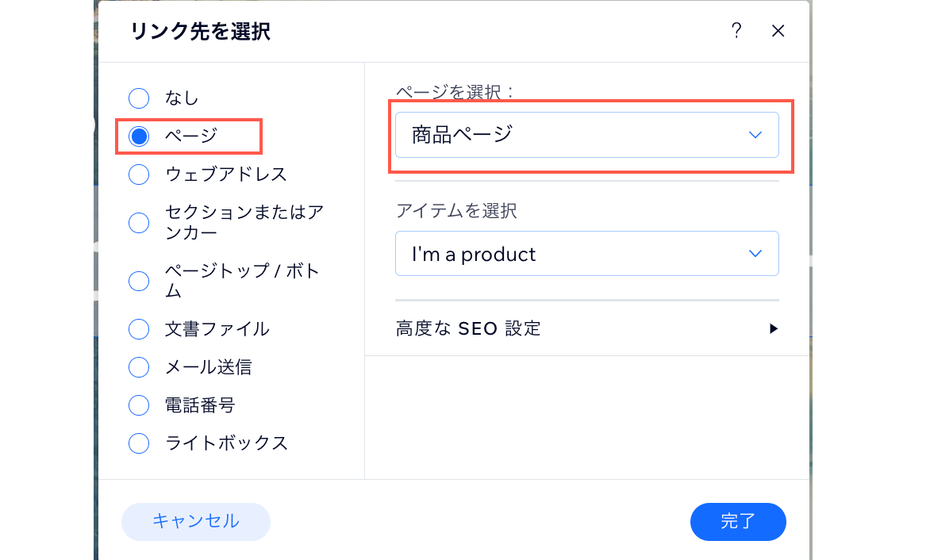Choose ページトップ / ボトム link option
The image size is (930, 560).
pyautogui.click(x=139, y=281)
